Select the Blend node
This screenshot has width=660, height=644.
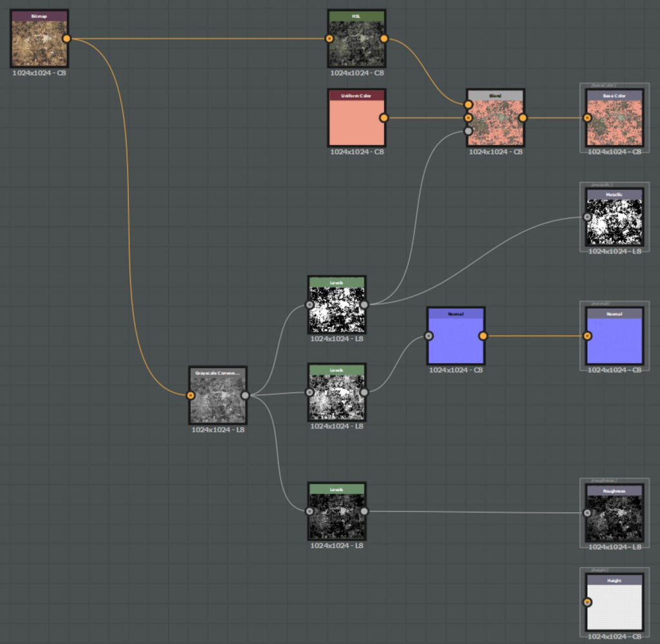(x=495, y=120)
